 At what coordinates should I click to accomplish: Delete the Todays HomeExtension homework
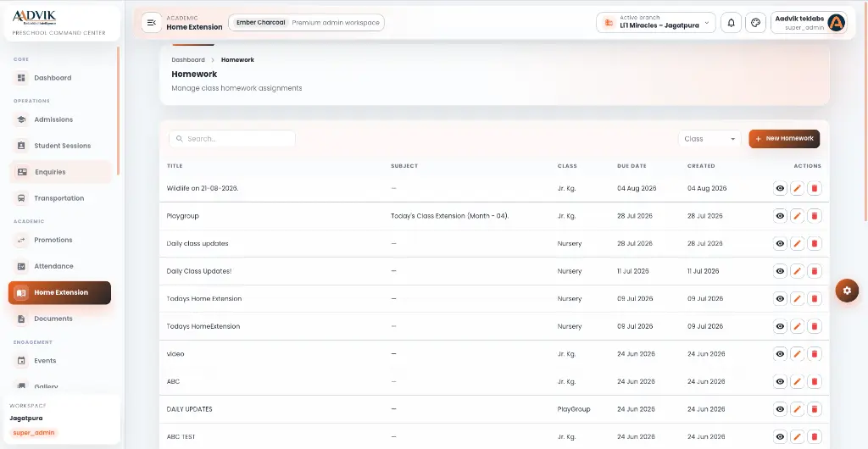pyautogui.click(x=815, y=327)
